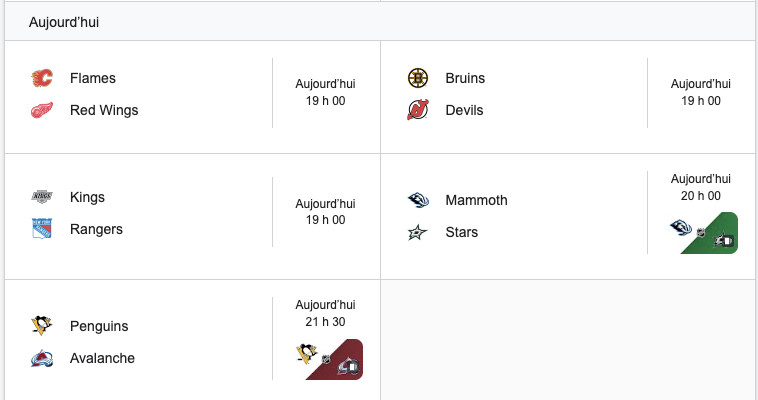Click the Avalanche team name
Viewport: 758px width, 400px height.
tap(102, 358)
